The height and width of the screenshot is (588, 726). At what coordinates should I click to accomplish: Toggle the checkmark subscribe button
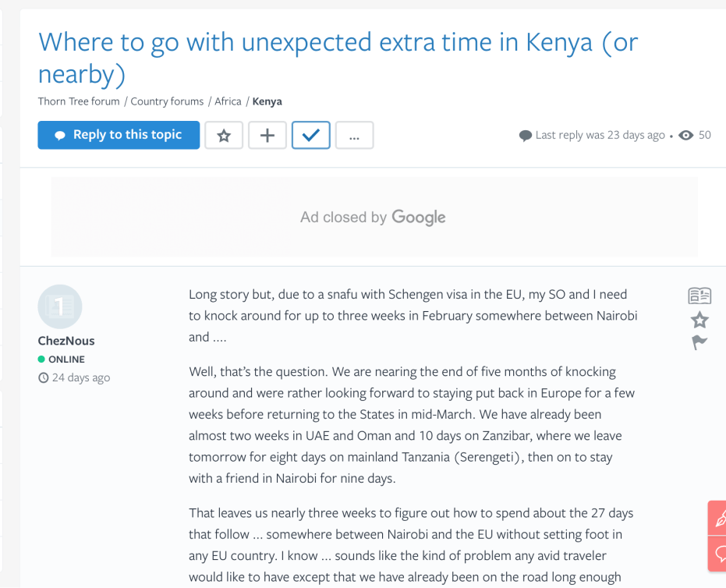311,136
